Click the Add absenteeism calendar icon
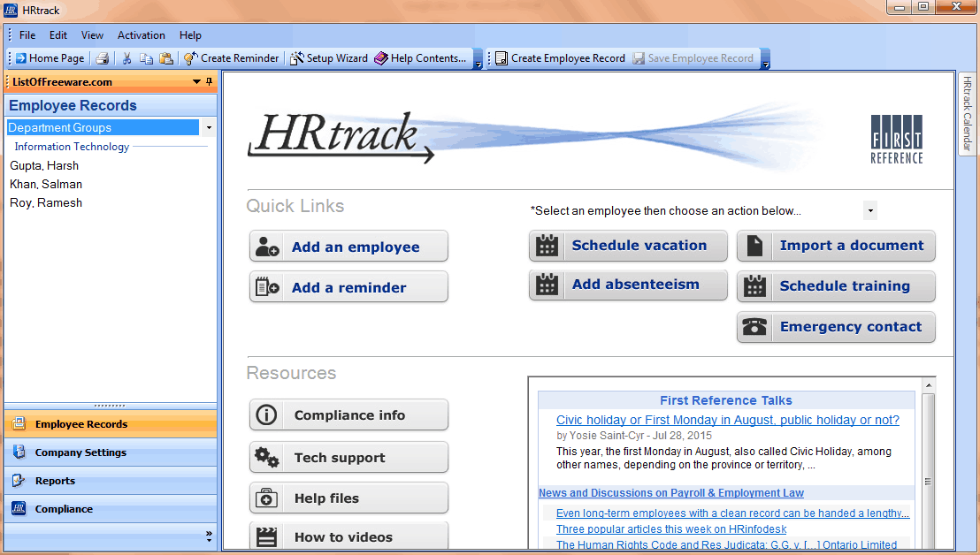Image resolution: width=980 pixels, height=555 pixels. pos(547,285)
